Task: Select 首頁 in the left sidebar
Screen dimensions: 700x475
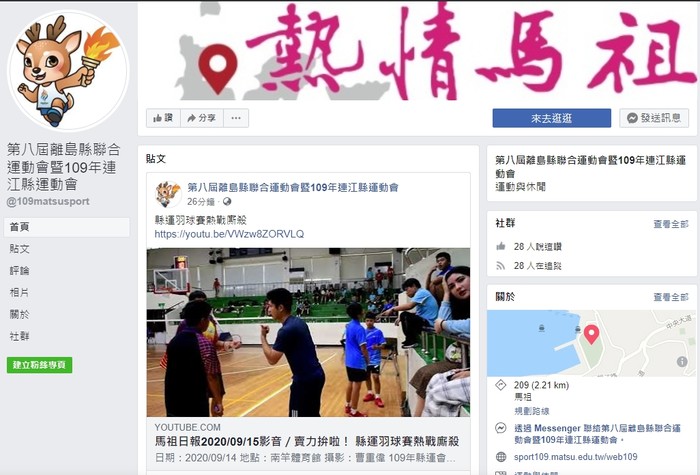Action: point(67,227)
